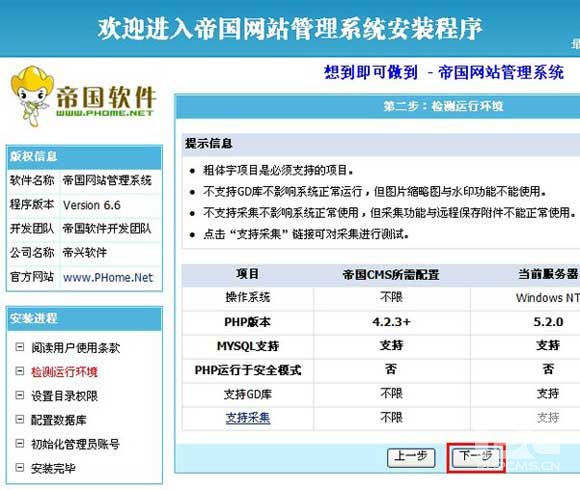Select the 配置数据库 step
The width and height of the screenshot is (580, 490).
59,420
